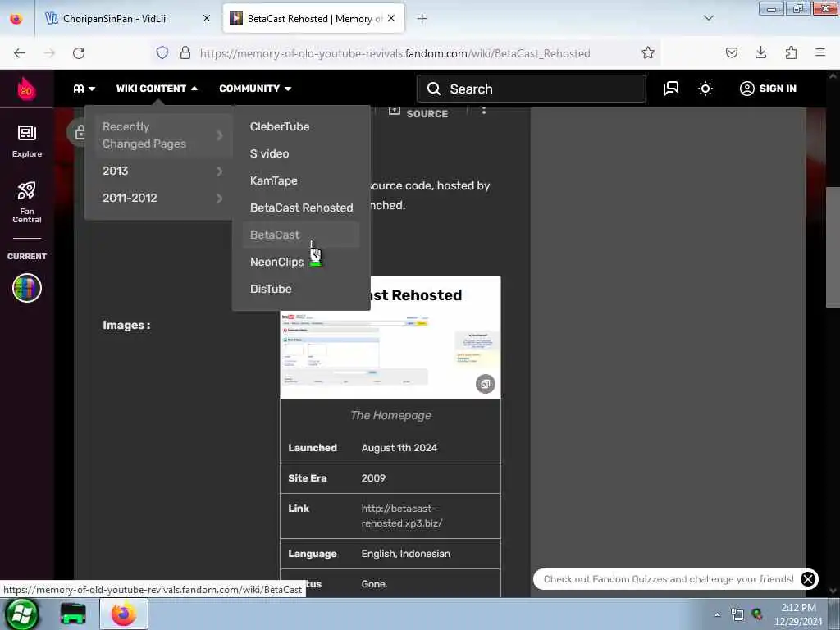Go back to the previous page
The height and width of the screenshot is (630, 840).
coord(20,52)
